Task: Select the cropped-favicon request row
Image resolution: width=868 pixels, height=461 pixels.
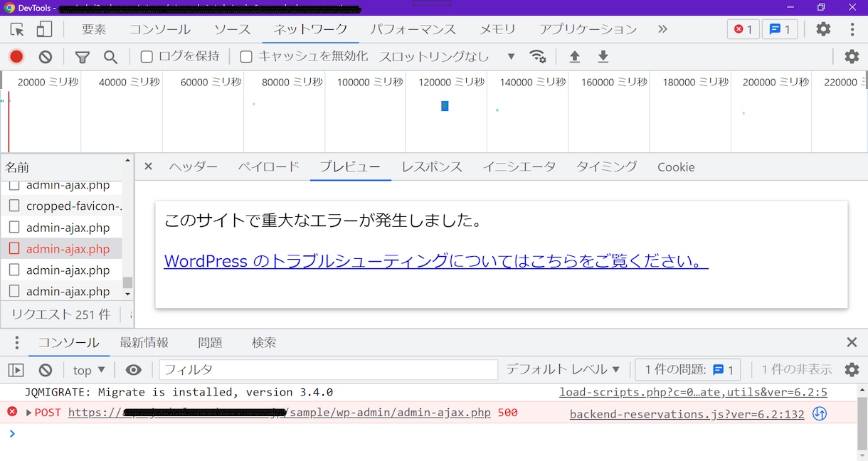Action: point(61,206)
